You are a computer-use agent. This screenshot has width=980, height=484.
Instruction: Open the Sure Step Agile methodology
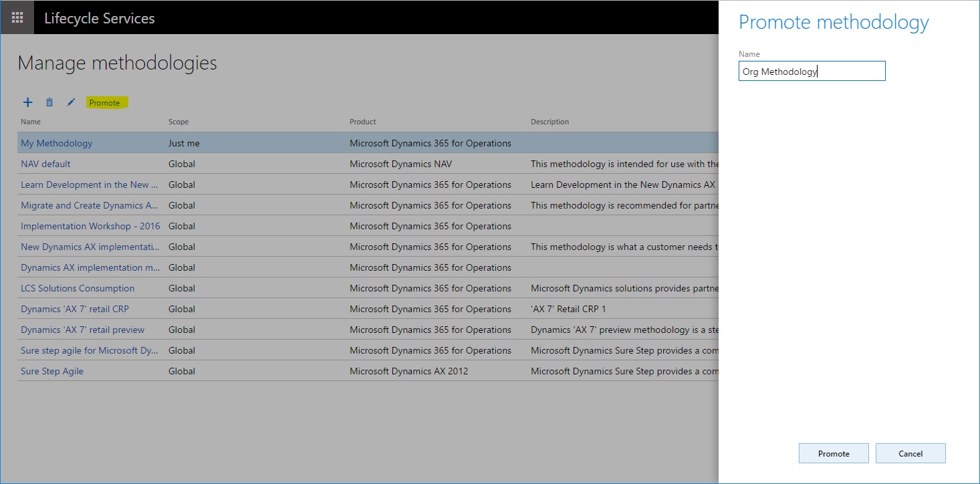coord(51,371)
